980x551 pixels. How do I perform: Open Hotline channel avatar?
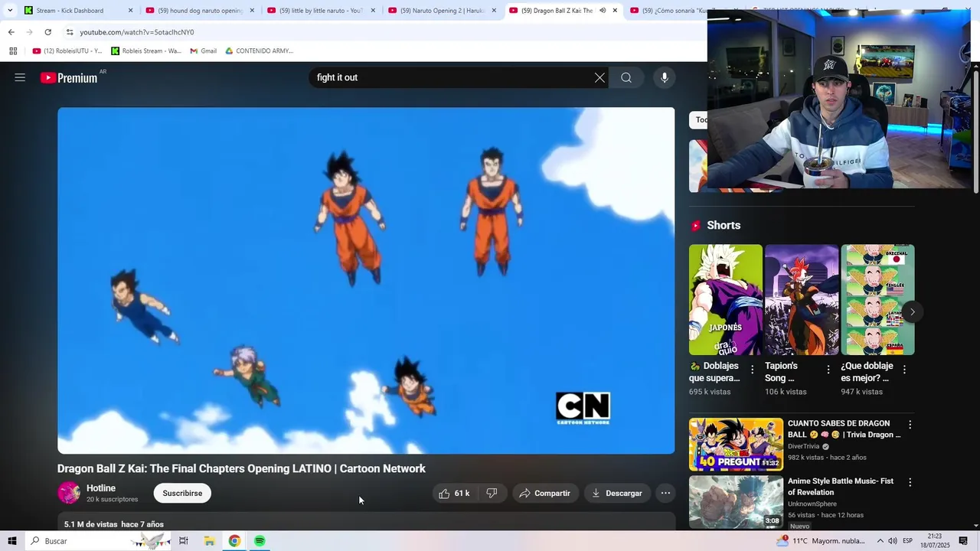(x=69, y=493)
